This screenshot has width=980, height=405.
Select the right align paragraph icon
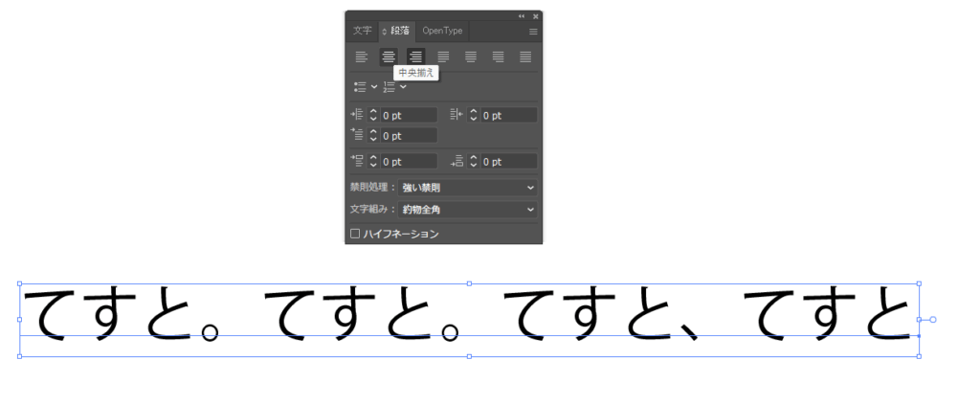click(x=415, y=57)
